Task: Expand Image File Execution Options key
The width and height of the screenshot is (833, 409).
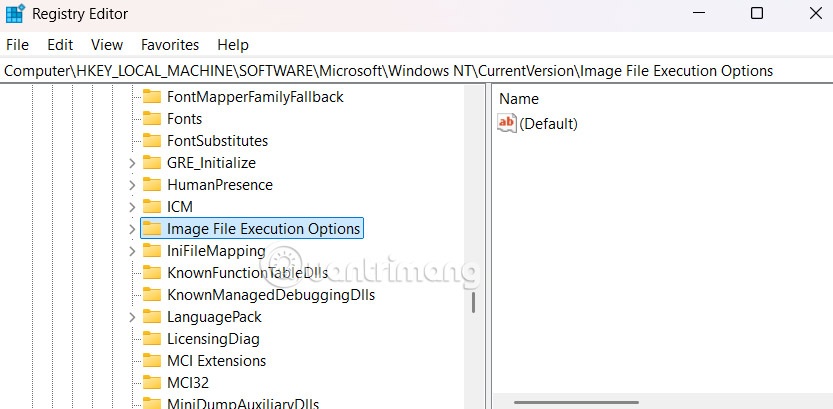Action: tap(132, 229)
